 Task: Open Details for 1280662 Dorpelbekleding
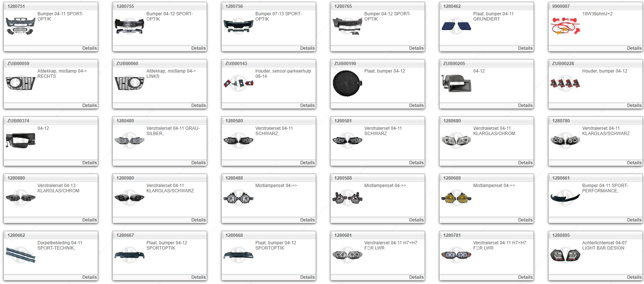point(89,277)
